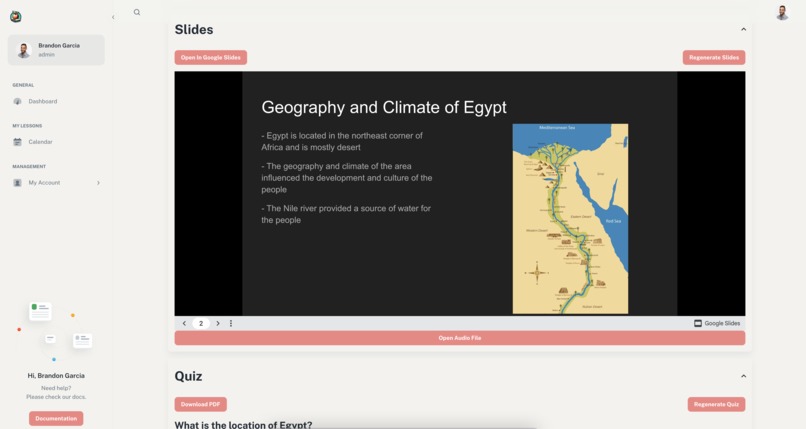Open the user avatar menu at top right
This screenshot has width=806, height=429.
[x=782, y=13]
